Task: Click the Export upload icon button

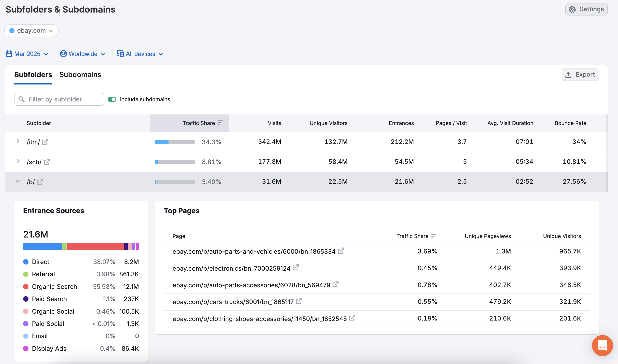Action: pos(580,75)
